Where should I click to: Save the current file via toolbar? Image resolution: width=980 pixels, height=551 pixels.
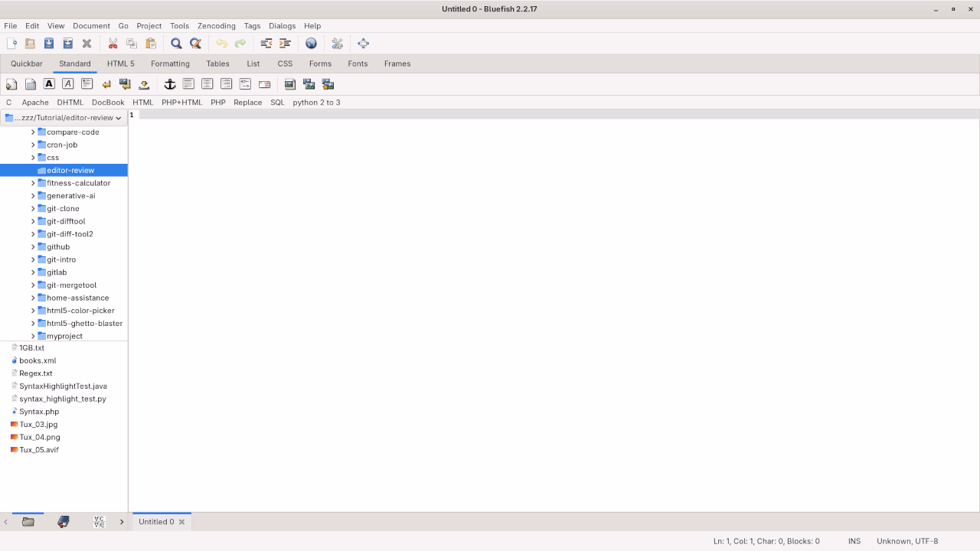point(49,44)
